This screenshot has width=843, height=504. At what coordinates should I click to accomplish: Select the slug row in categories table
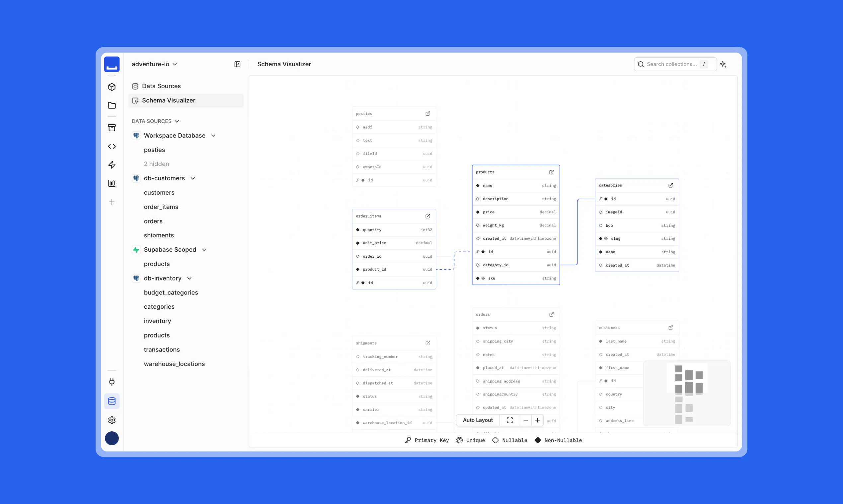point(637,239)
